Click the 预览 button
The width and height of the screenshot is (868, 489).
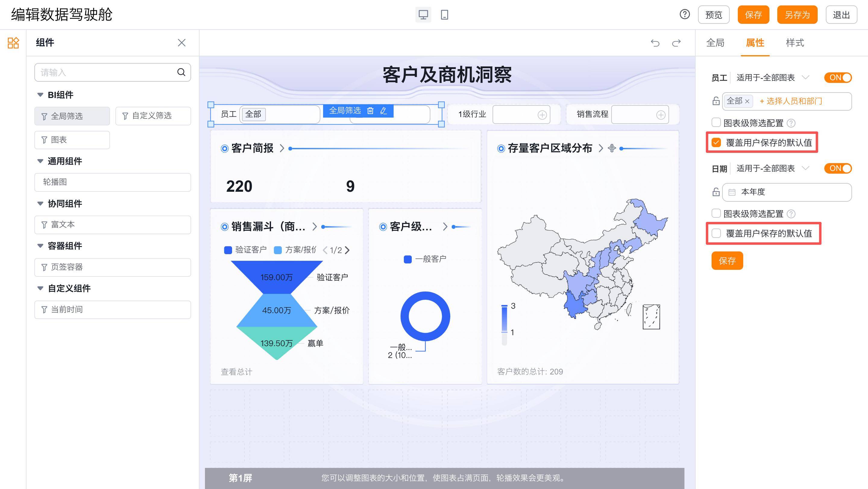pos(713,14)
